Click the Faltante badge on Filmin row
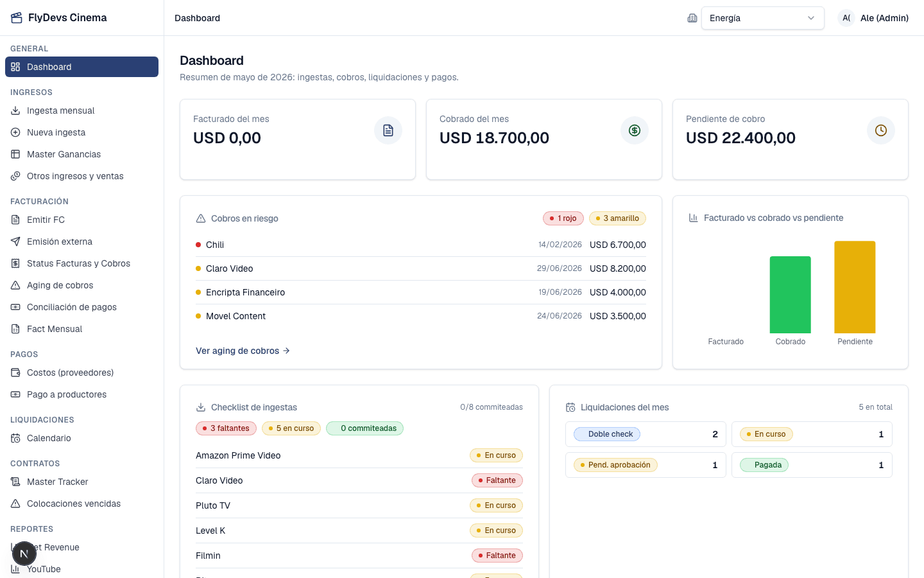Image resolution: width=924 pixels, height=578 pixels. (x=497, y=556)
